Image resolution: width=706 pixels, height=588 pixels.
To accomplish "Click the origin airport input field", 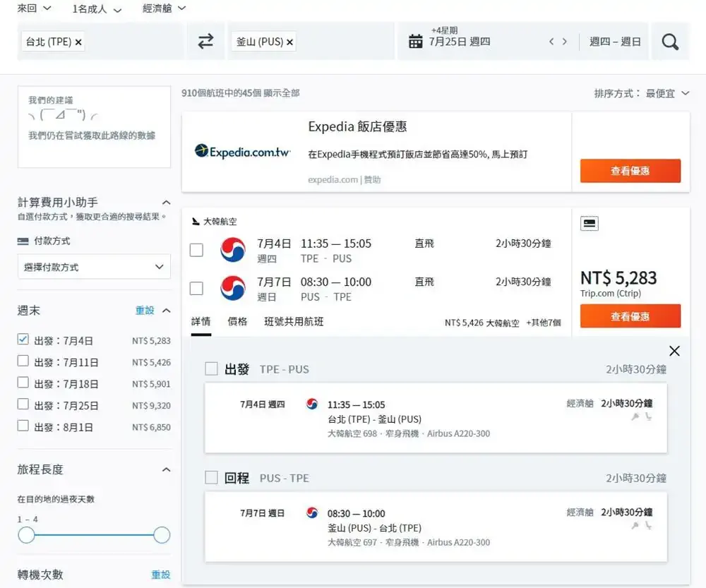I will pos(100,42).
